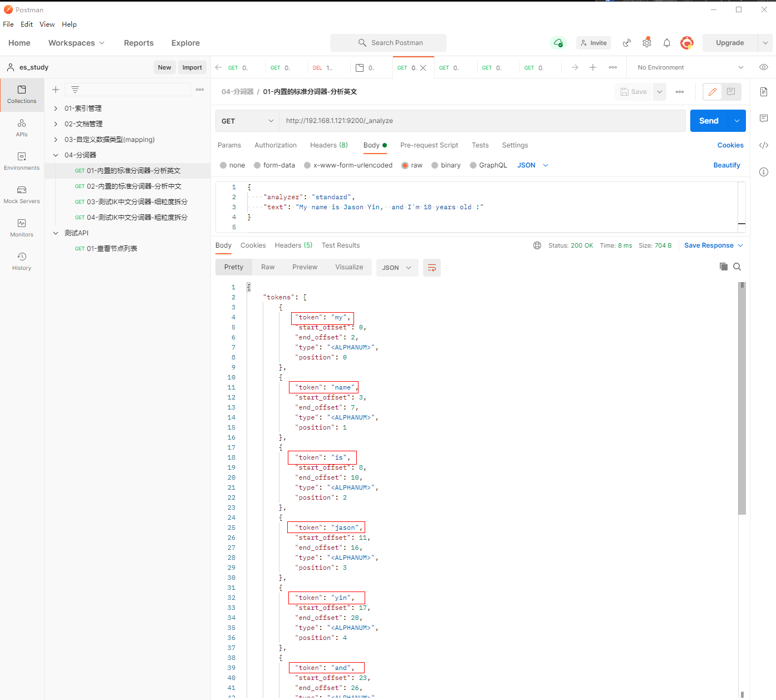Click the blue Send button
Screen dimensions: 776x700
click(708, 121)
